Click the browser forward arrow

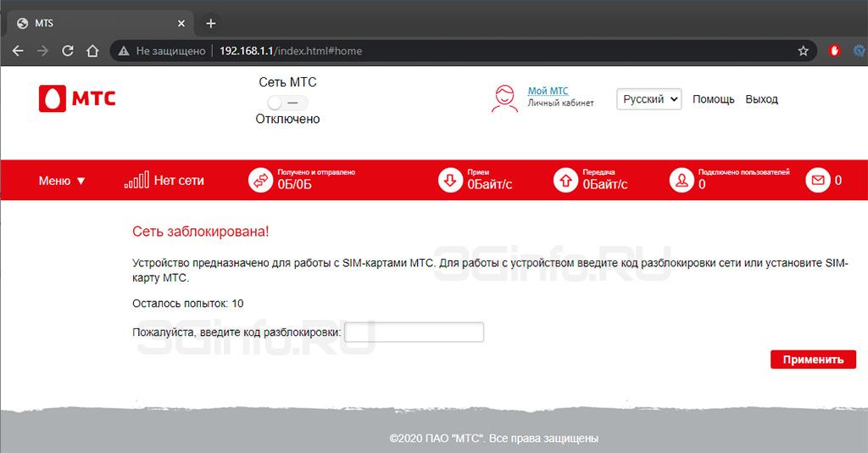click(x=42, y=51)
